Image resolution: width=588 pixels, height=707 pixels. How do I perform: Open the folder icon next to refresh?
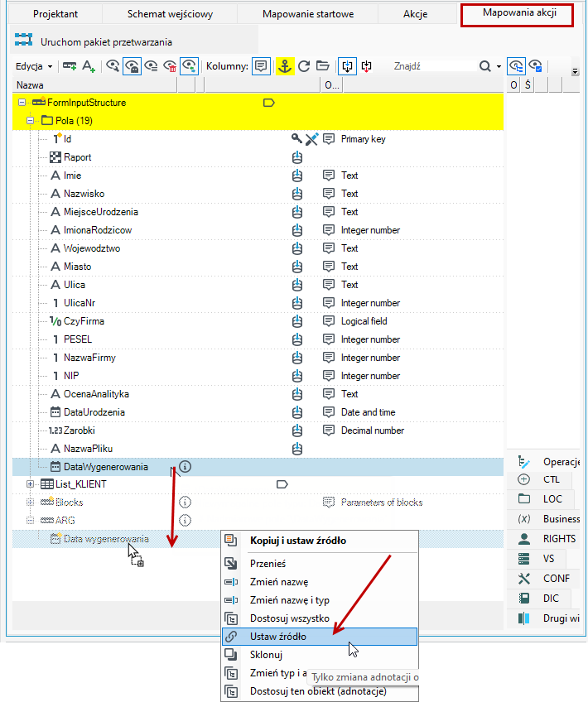tap(323, 66)
